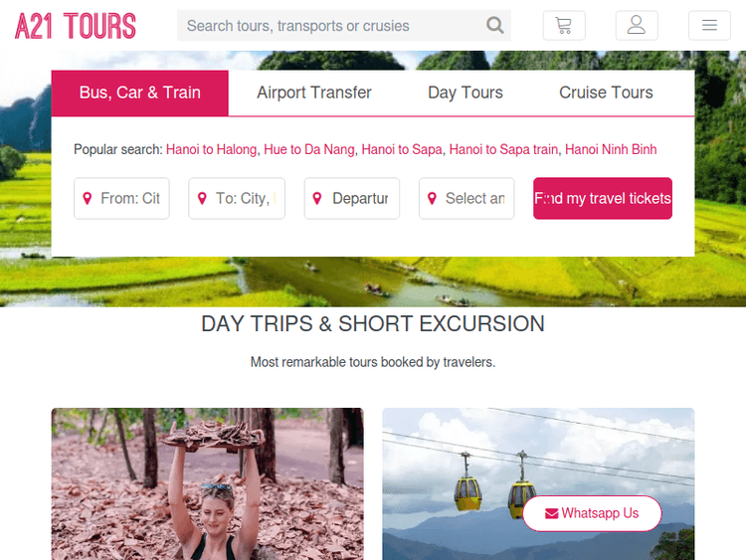Viewport: 746px width, 560px height.
Task: Switch to the Airport Transfer tab
Action: [x=314, y=93]
